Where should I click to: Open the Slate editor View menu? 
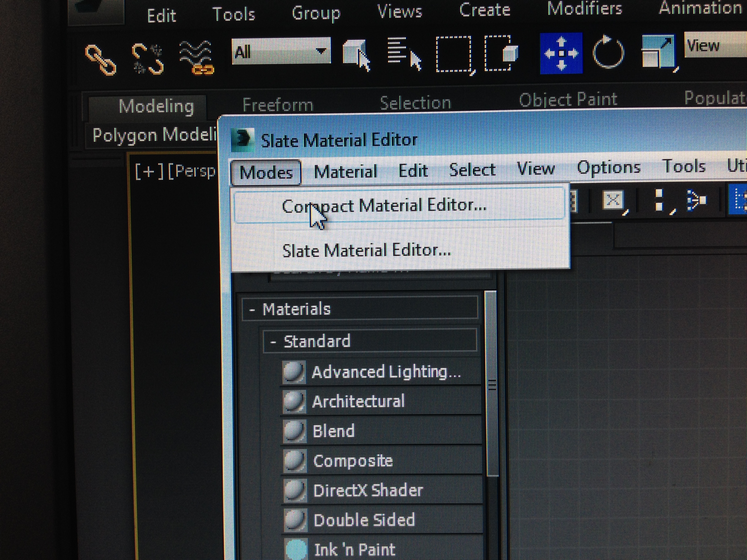[x=536, y=168]
